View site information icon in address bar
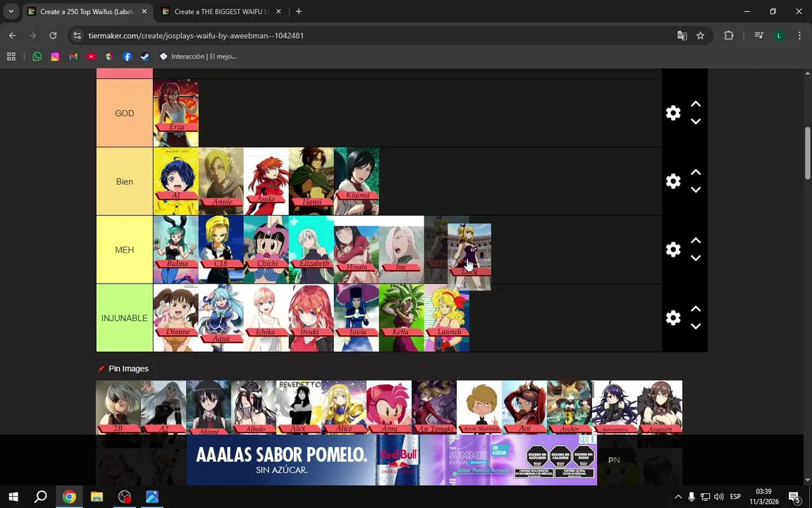 tap(77, 35)
